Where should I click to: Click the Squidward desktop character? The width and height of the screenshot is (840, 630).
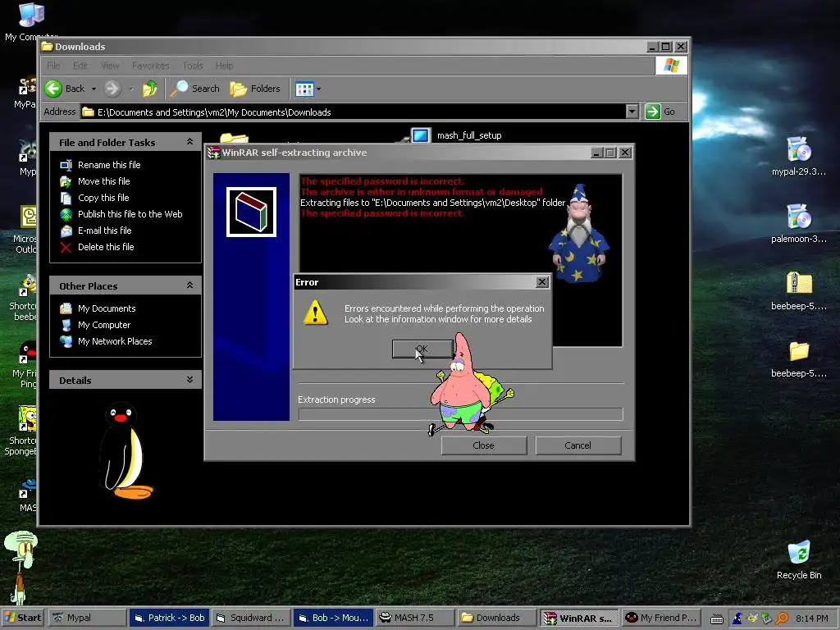click(21, 567)
